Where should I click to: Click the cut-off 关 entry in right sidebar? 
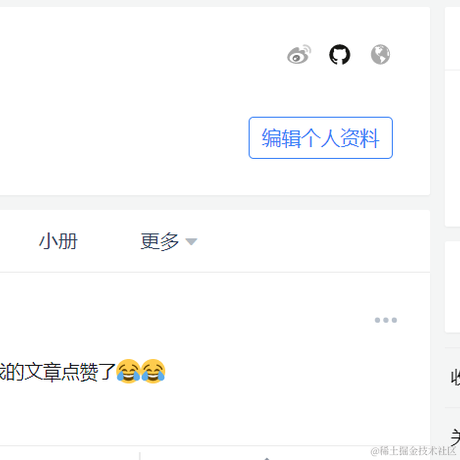pos(455,437)
